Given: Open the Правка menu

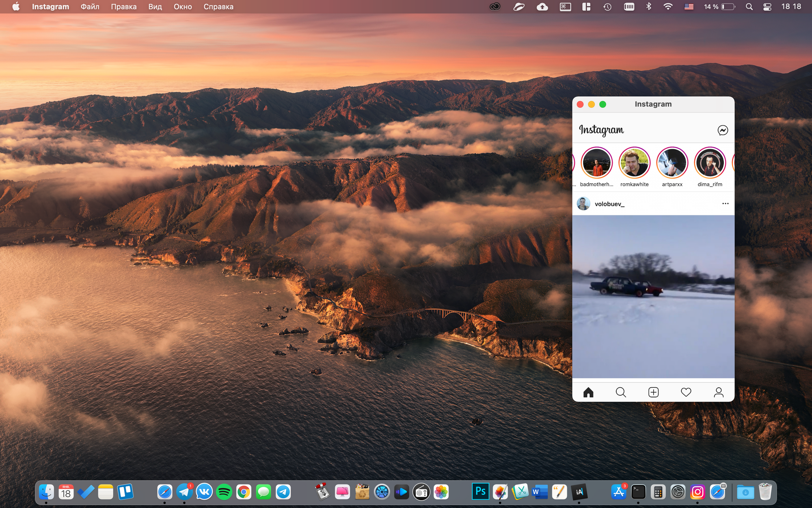Looking at the screenshot, I should (124, 7).
